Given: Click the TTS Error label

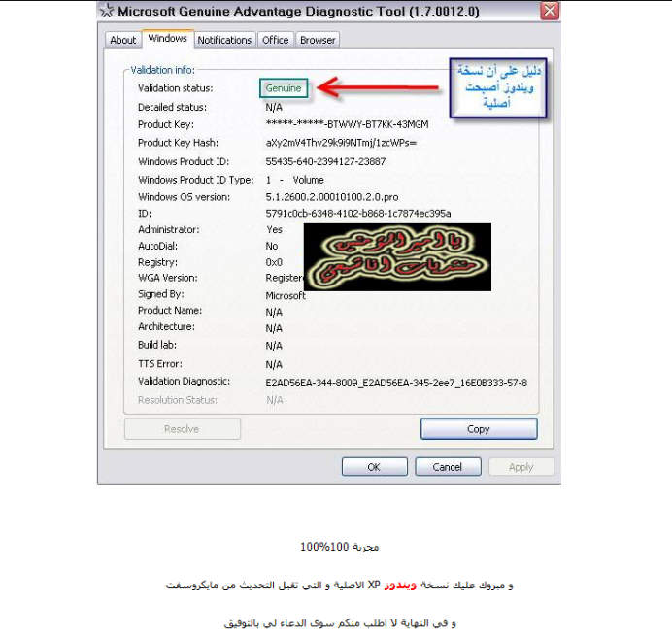Looking at the screenshot, I should [160, 364].
